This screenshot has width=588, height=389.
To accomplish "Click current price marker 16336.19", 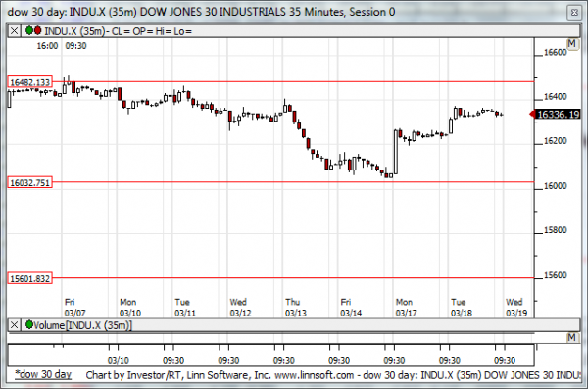I will (555, 114).
